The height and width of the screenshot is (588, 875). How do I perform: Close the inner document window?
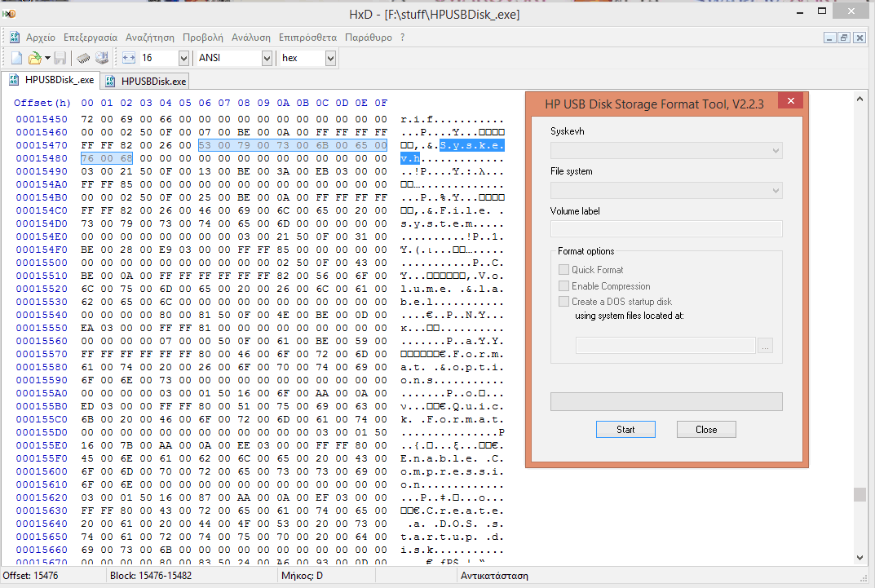(x=860, y=38)
